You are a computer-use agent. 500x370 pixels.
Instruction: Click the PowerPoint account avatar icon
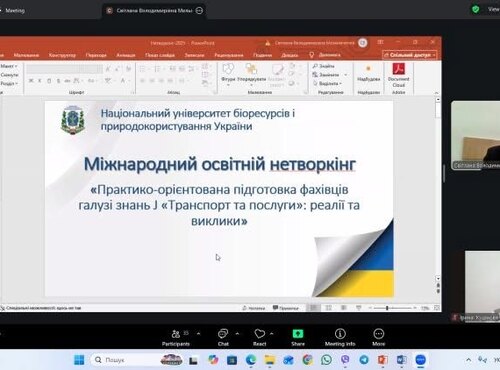tap(363, 43)
